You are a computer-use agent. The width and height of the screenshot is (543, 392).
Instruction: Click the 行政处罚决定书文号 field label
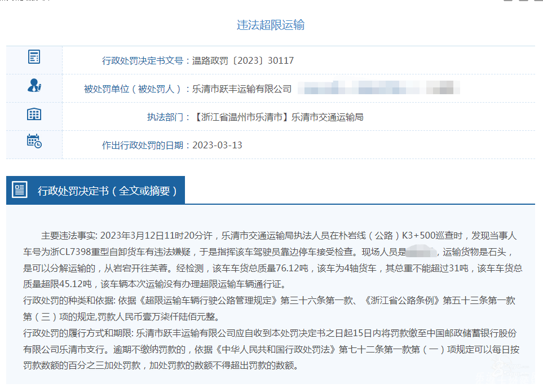coord(145,60)
